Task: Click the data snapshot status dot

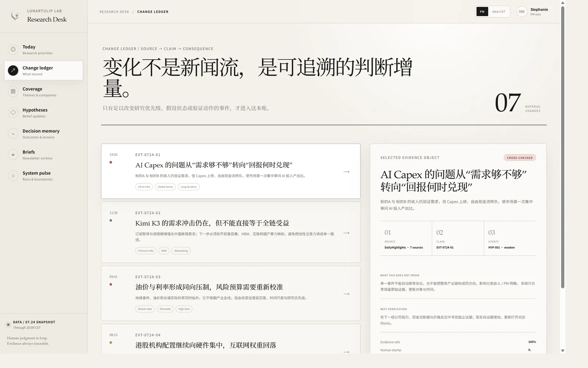Action: click(x=8, y=325)
